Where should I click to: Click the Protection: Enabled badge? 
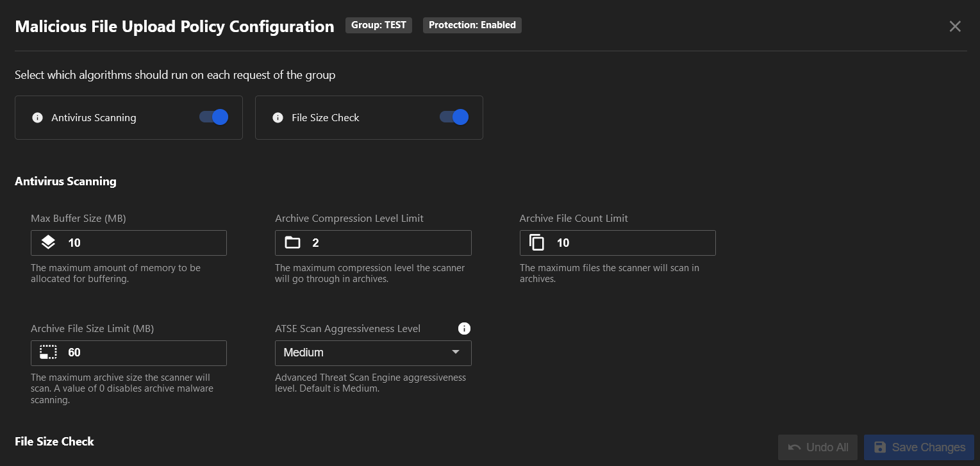tap(472, 25)
